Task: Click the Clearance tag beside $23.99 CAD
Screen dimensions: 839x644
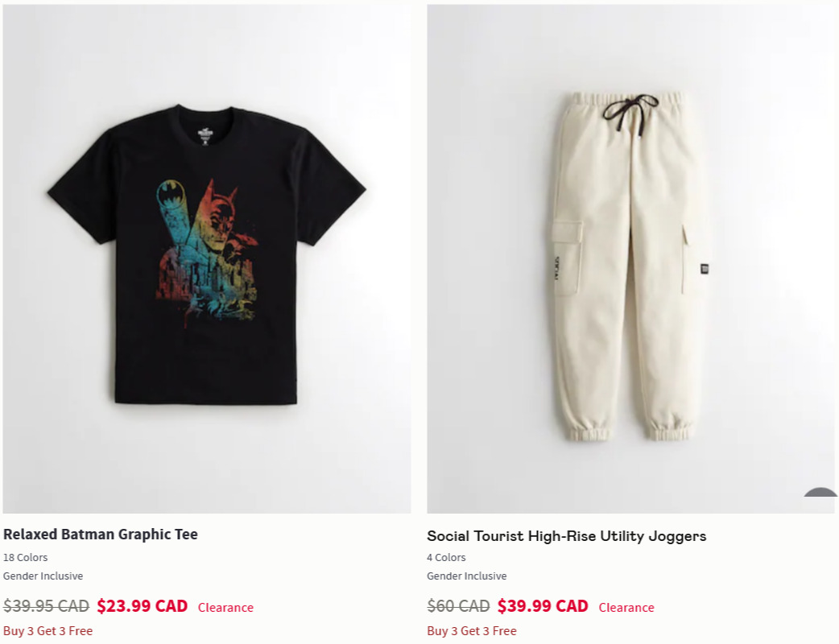Action: pyautogui.click(x=225, y=608)
